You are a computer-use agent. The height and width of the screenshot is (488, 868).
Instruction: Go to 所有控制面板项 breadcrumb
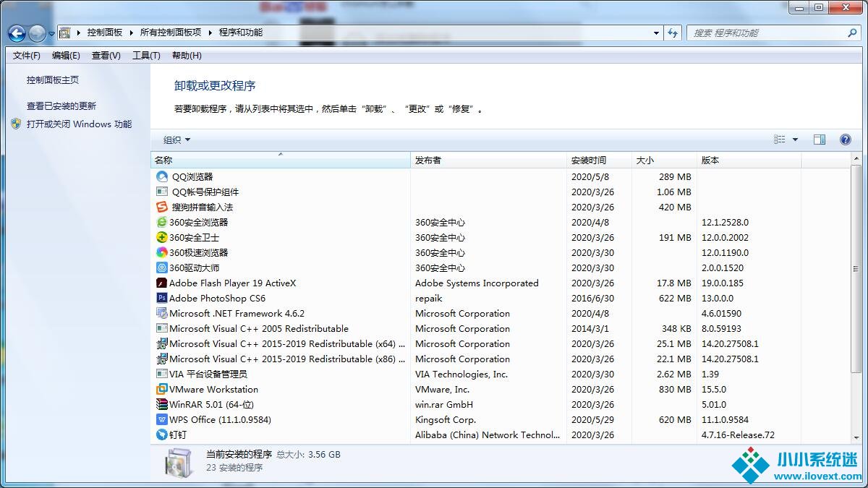pos(171,33)
